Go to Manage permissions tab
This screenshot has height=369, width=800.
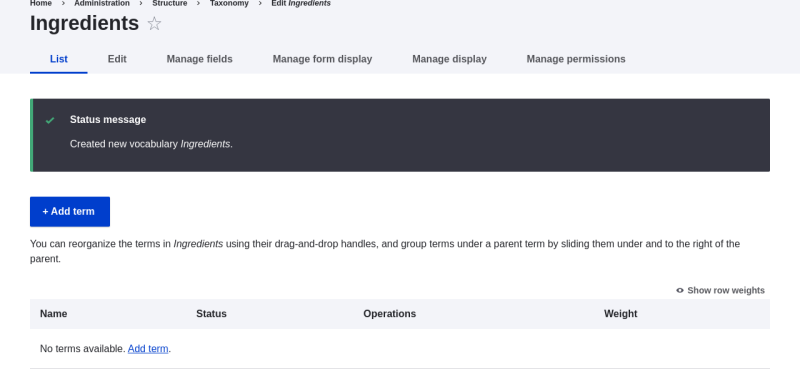click(576, 59)
